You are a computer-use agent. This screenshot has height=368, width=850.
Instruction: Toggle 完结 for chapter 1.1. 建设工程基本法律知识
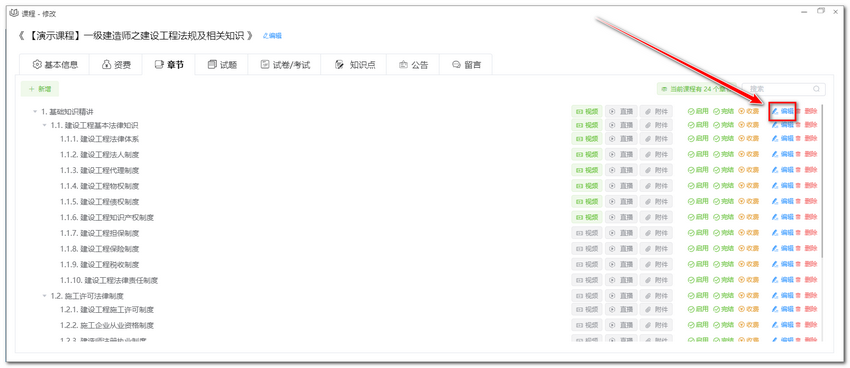[x=724, y=125]
